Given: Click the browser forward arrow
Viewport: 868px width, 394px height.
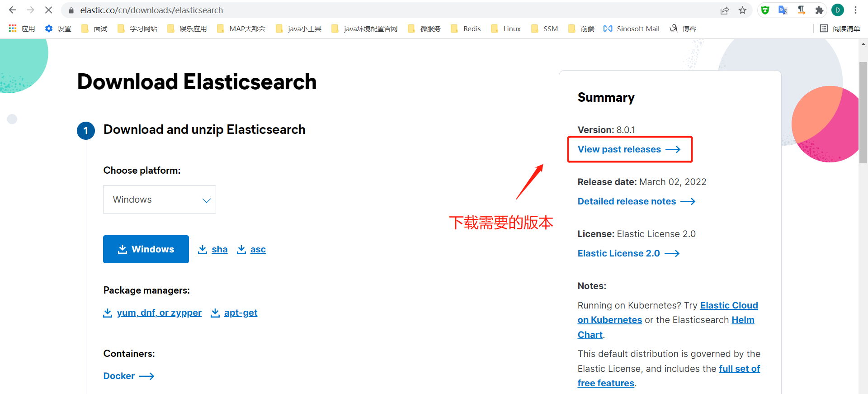Looking at the screenshot, I should pos(30,10).
